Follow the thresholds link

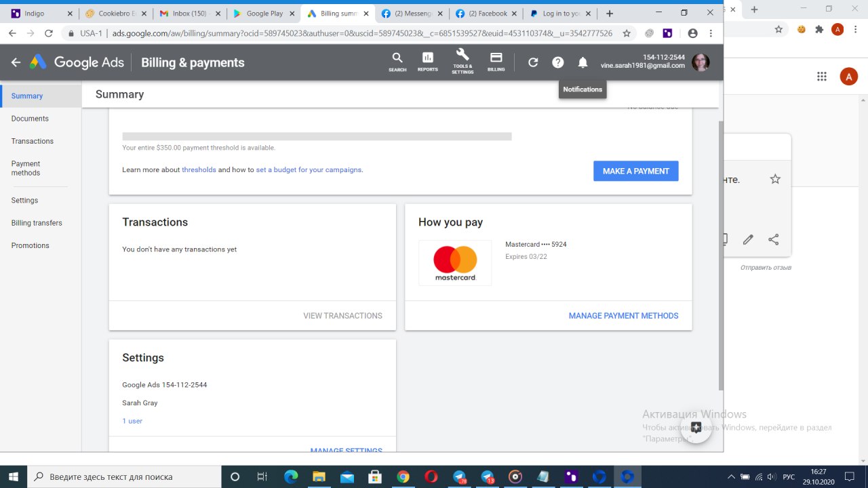coord(199,169)
